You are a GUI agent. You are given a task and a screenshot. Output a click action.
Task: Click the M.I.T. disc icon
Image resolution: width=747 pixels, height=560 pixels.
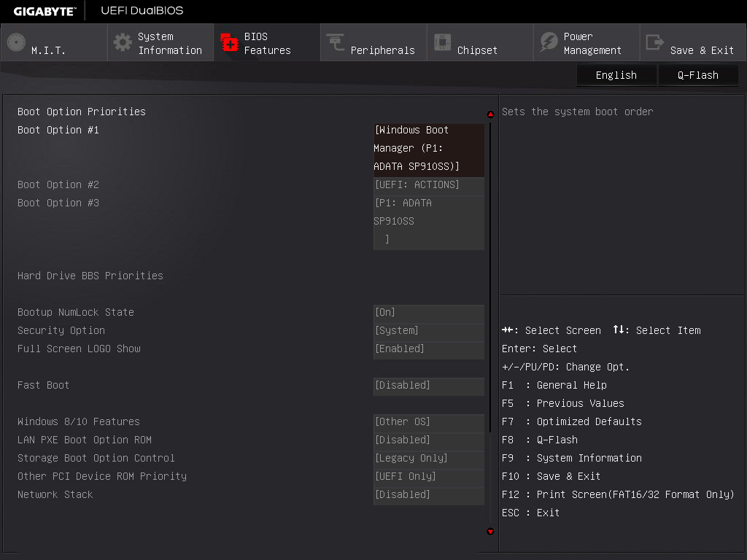pyautogui.click(x=16, y=42)
